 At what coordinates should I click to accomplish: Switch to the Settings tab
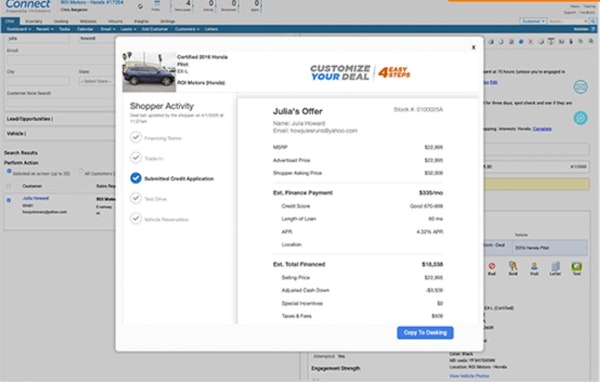coord(168,21)
